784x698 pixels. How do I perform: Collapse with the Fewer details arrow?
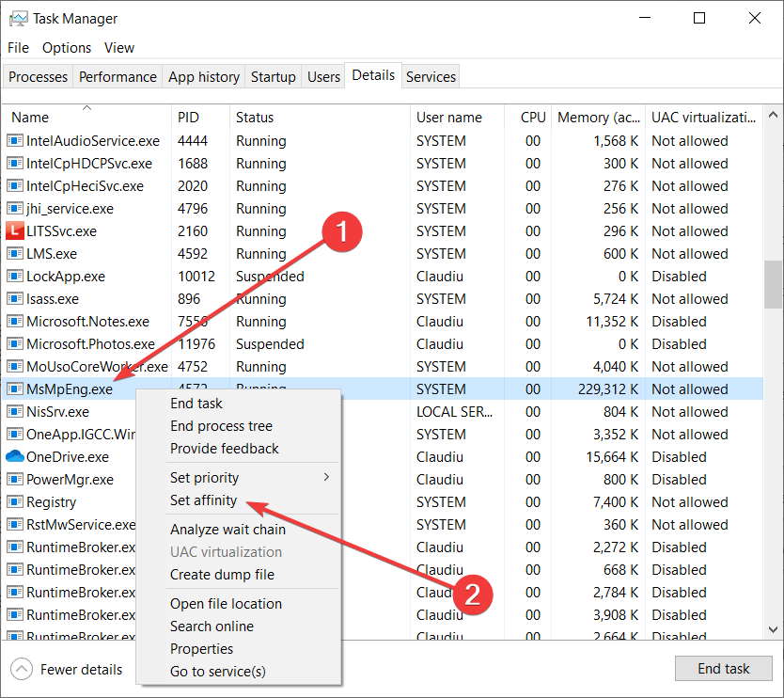[x=21, y=670]
